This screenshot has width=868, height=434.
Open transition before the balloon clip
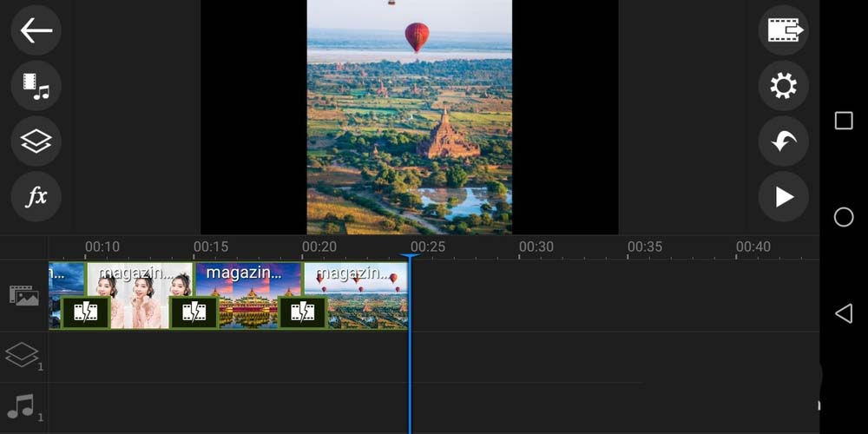click(x=302, y=312)
